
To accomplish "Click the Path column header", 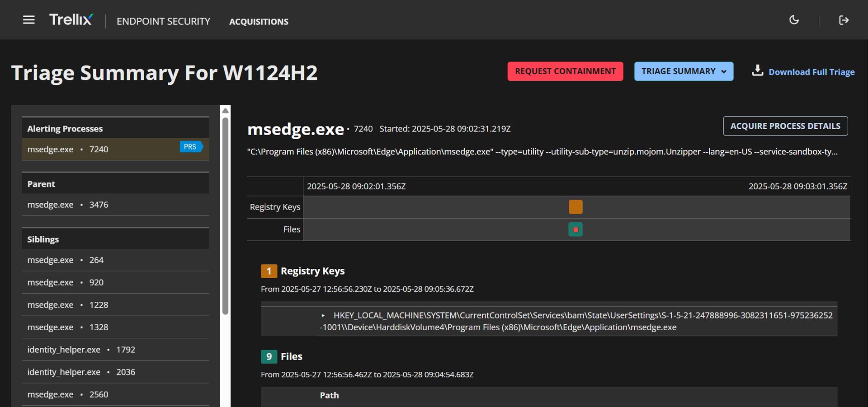I will 329,395.
